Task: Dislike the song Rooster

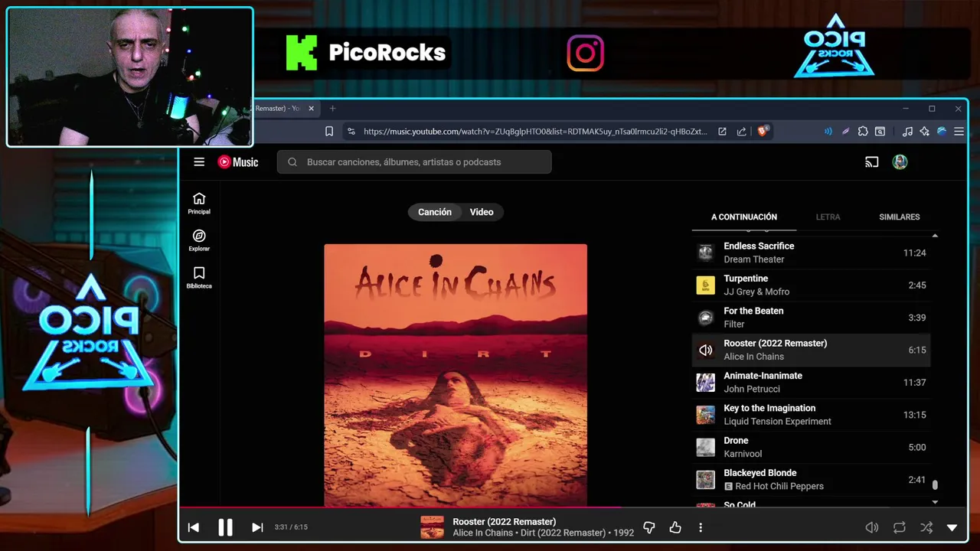Action: 649,527
